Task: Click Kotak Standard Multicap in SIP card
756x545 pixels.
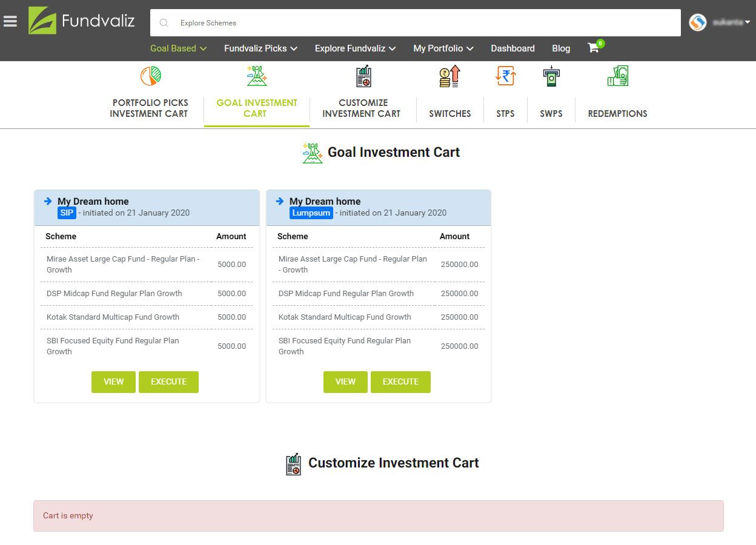Action: tap(113, 317)
